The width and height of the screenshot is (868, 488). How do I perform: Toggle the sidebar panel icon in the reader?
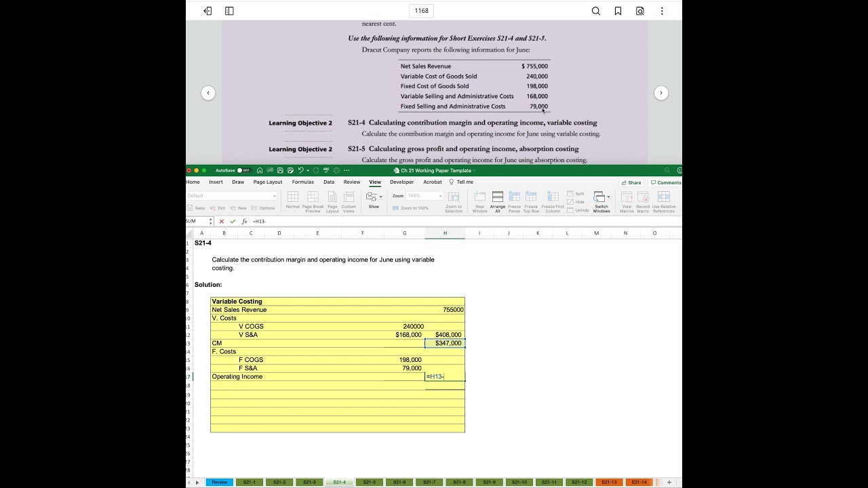(x=229, y=11)
